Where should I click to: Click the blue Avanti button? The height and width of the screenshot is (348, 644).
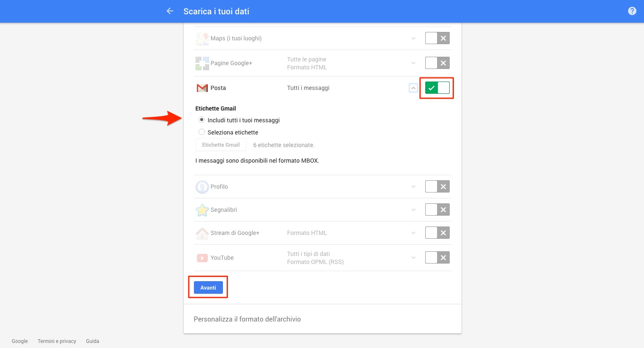(x=208, y=287)
